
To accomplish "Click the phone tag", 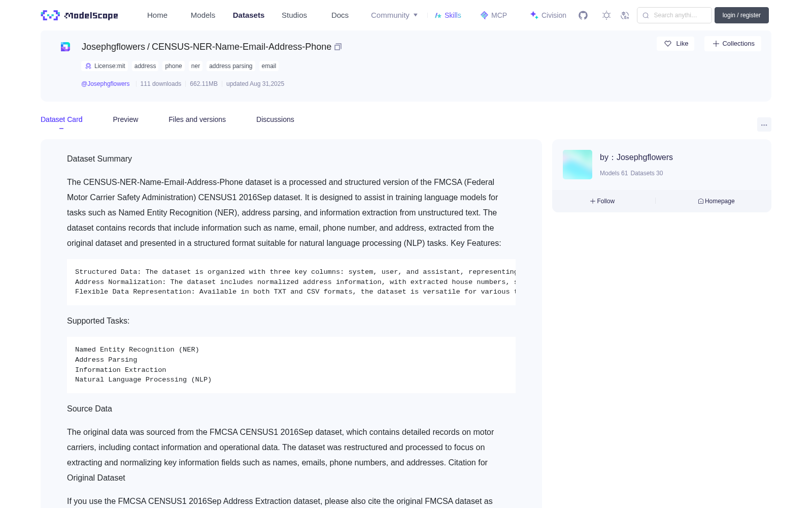I will point(174,66).
